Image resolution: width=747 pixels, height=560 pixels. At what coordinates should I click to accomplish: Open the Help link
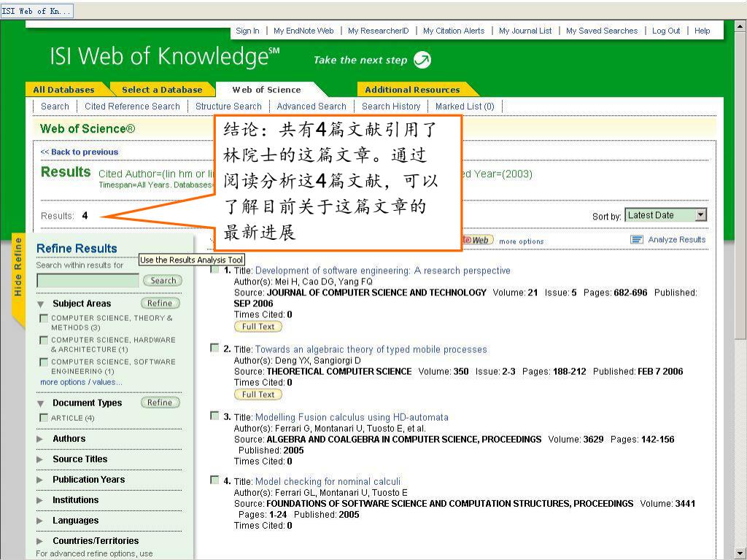coord(703,31)
